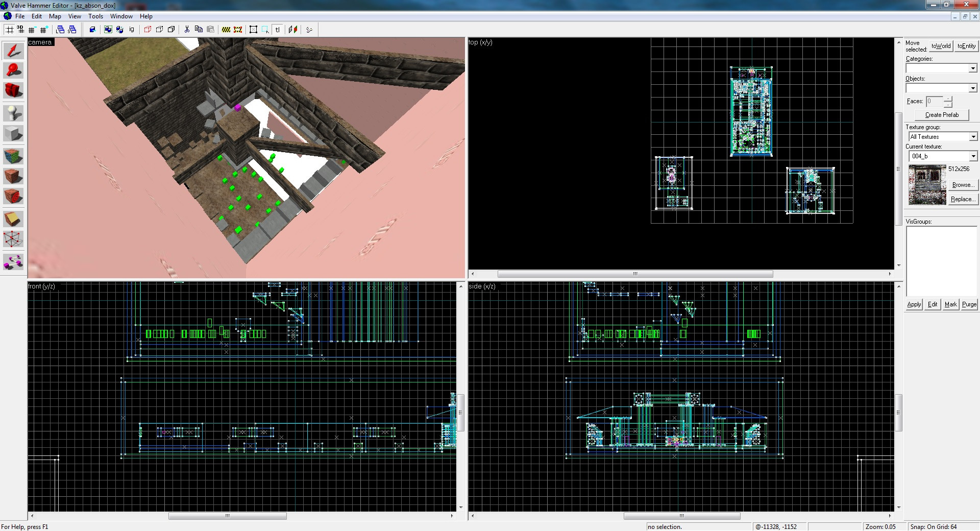Screen dimensions: 980x531
Task: Open the Texture group dropdown
Action: coord(973,137)
